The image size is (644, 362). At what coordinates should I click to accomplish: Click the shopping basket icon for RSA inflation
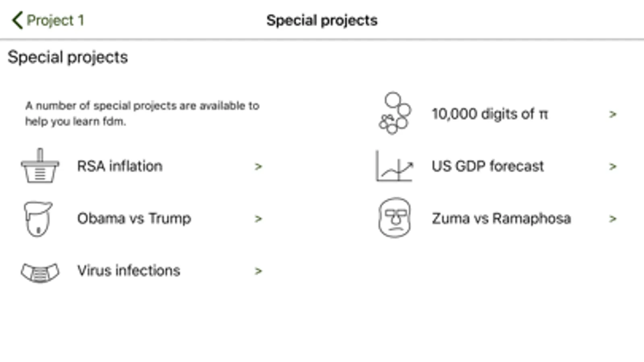(40, 166)
